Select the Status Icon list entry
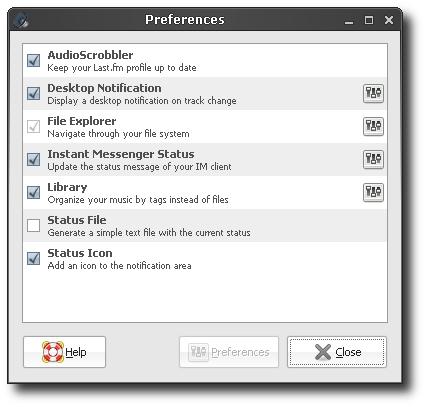Viewport: 426px width, 407px height. point(205,259)
